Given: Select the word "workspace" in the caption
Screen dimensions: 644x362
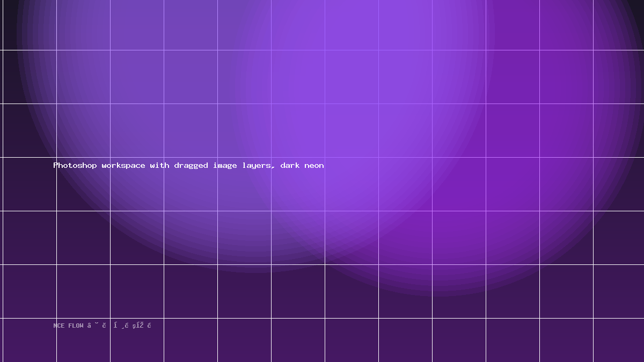Looking at the screenshot, I should 123,165.
